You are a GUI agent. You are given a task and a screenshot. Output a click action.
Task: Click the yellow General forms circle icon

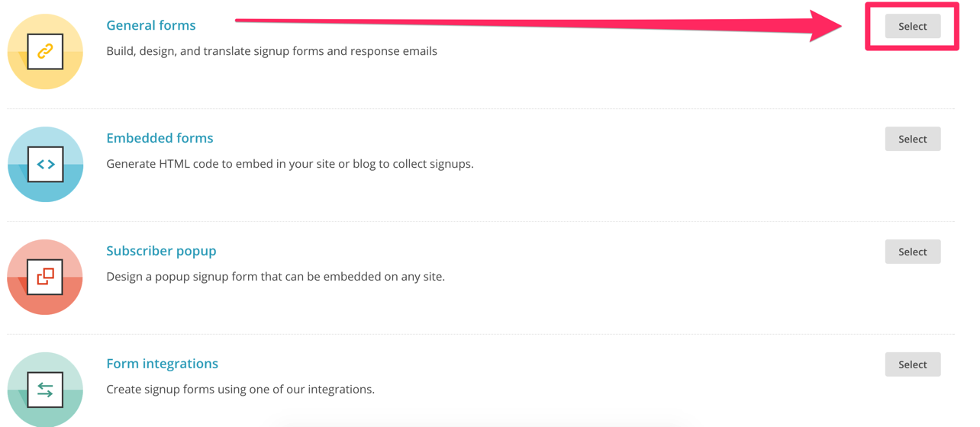45,52
